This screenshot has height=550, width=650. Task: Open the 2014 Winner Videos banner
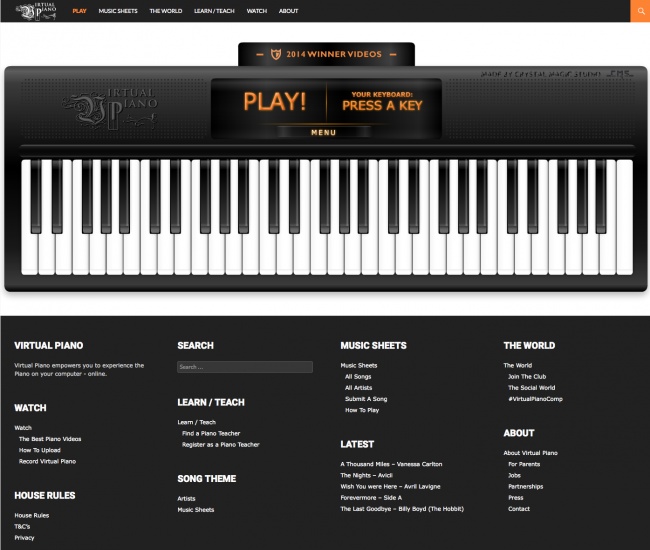326,54
